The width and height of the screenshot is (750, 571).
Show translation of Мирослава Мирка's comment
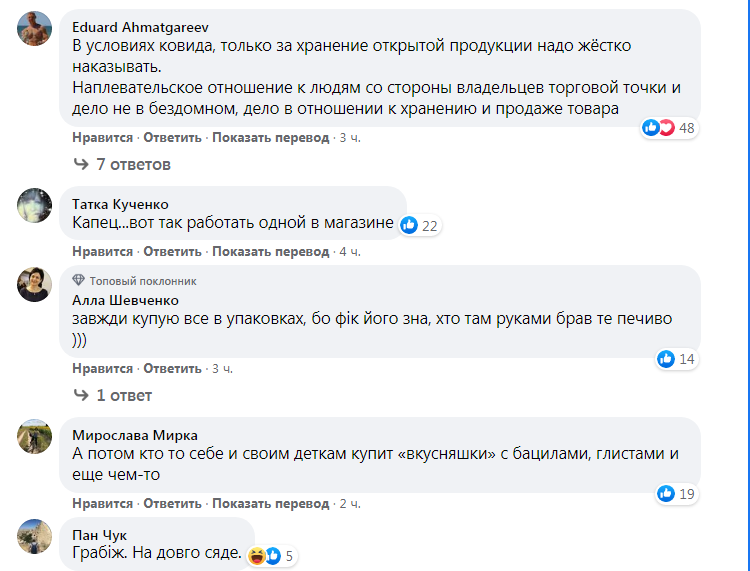pyautogui.click(x=270, y=503)
